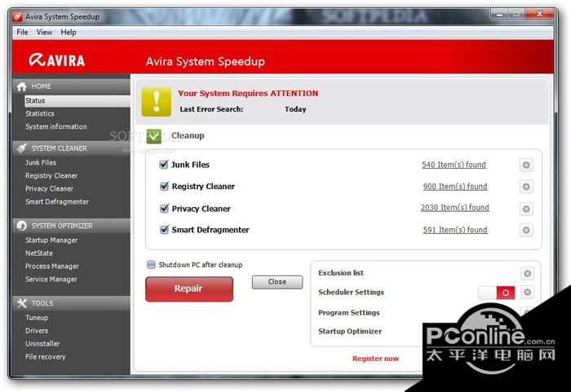Click Startup Optimizer label

point(350,331)
